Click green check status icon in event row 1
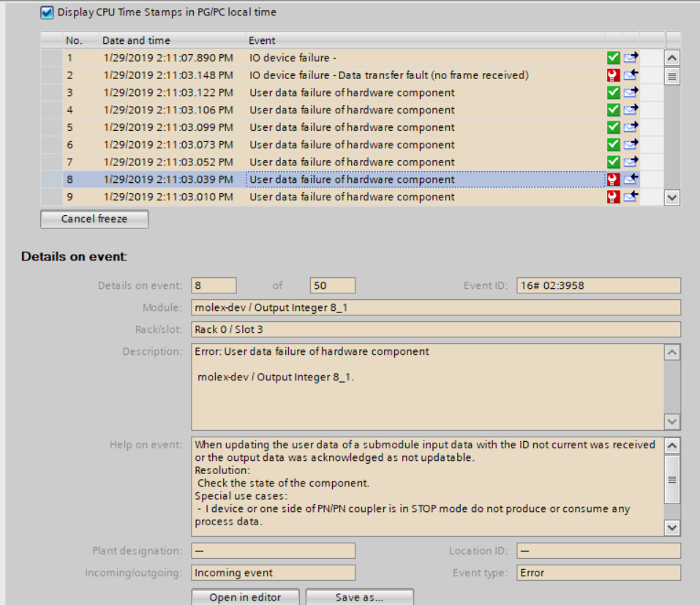Viewport: 700px width, 605px height. tap(614, 58)
